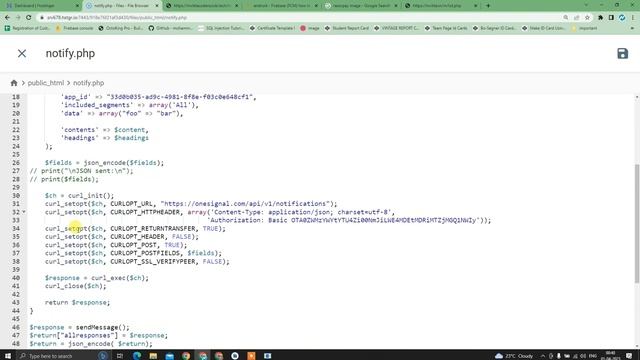Image resolution: width=640 pixels, height=360 pixels.
Task: Close the notify.php File Browser tab
Action: point(157,6)
